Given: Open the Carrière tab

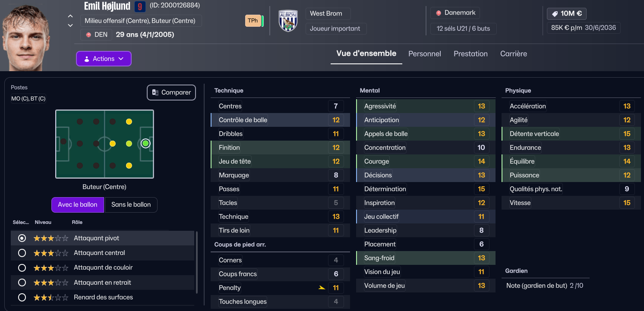Looking at the screenshot, I should tap(514, 53).
